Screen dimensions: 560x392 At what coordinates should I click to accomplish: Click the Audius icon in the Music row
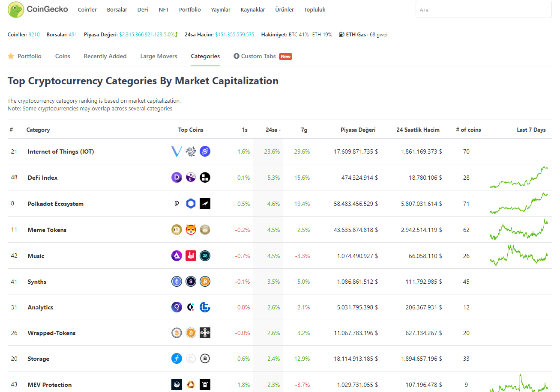[x=177, y=256]
